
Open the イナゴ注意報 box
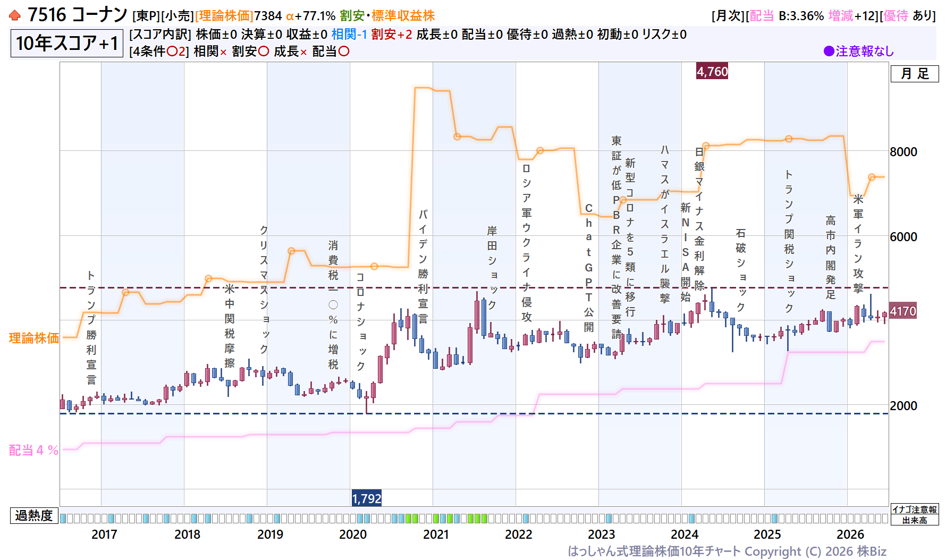pos(915,510)
